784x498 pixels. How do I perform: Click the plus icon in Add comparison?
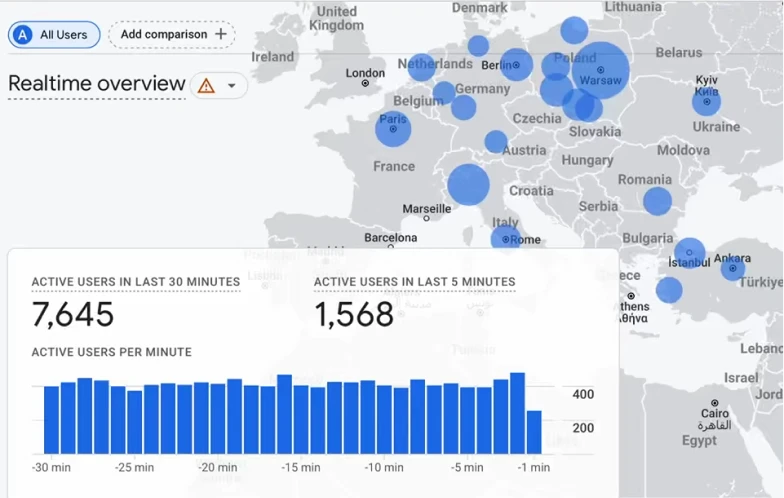(220, 34)
